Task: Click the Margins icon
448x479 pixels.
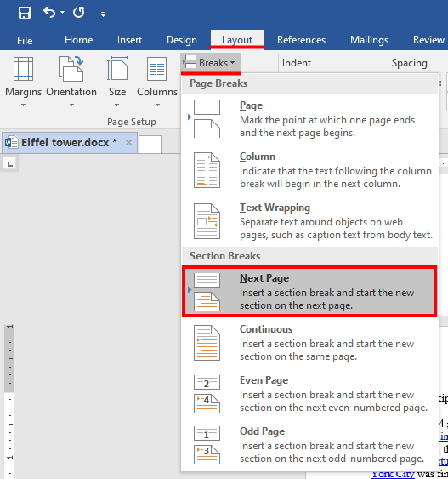Action: [23, 69]
